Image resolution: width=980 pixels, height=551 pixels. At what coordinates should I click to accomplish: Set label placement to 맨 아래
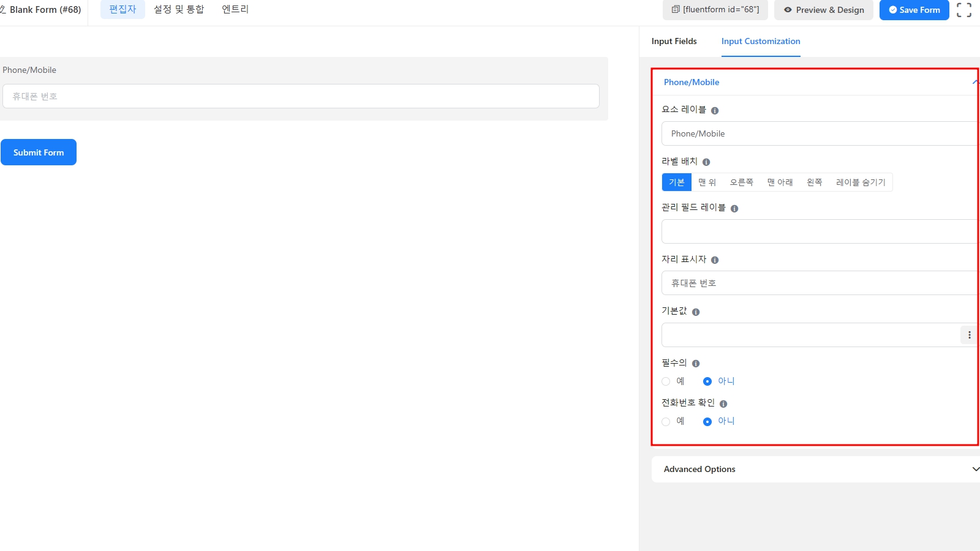(780, 182)
